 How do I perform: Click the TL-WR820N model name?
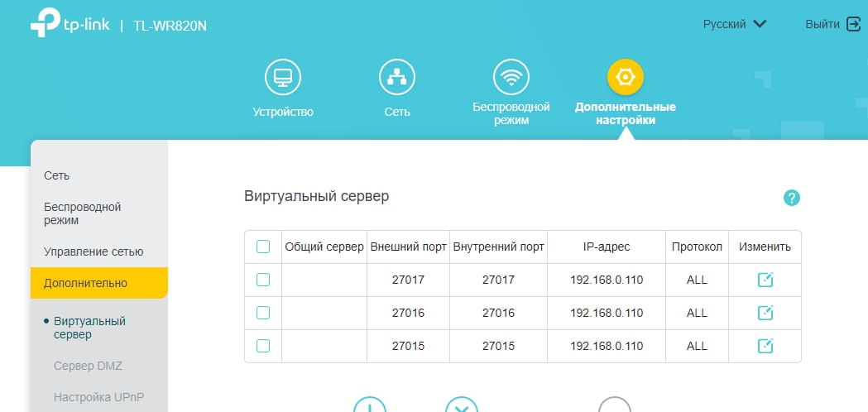tap(170, 26)
